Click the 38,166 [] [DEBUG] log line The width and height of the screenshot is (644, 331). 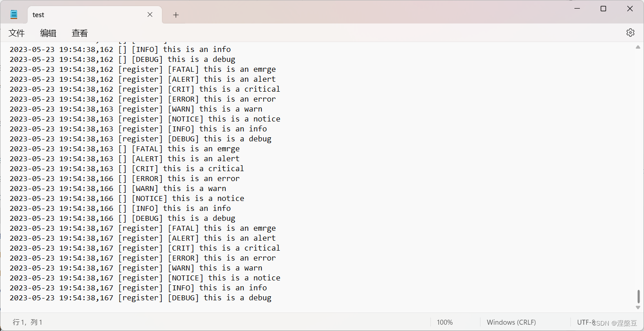[122, 218]
